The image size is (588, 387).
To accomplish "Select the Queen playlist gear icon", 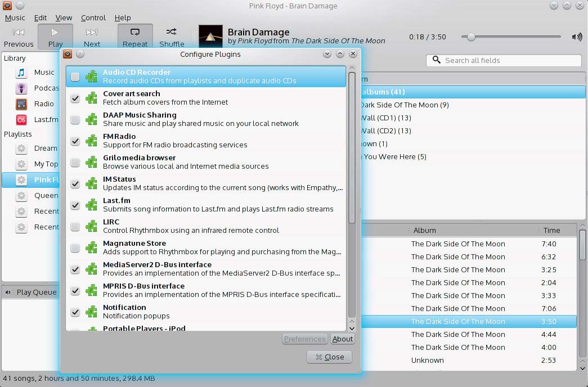I will [21, 196].
